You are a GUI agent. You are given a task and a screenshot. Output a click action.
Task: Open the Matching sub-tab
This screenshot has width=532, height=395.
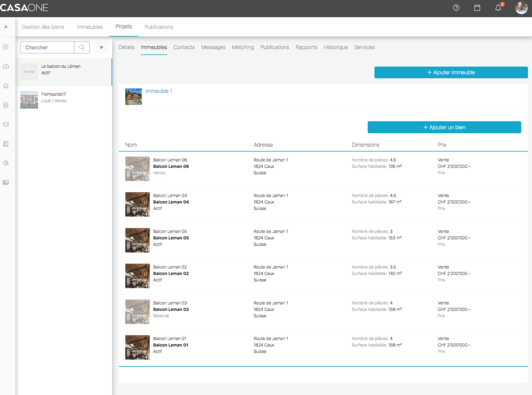click(243, 47)
